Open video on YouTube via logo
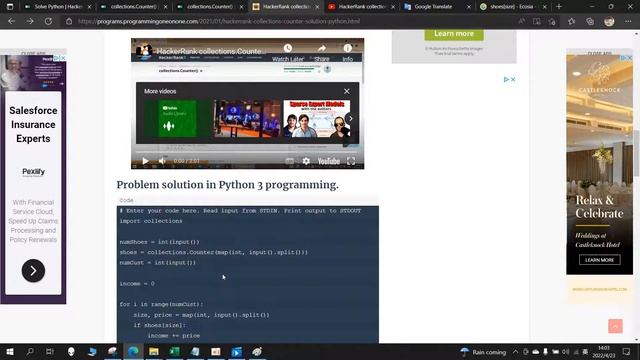Viewport: 640px width, 360px height. (329, 161)
